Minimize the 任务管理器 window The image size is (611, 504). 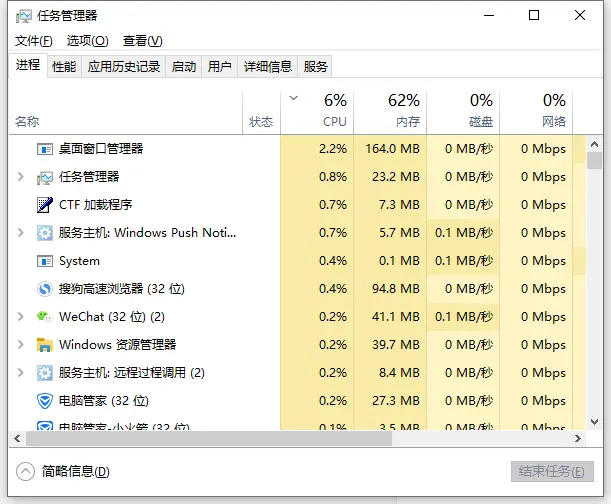[489, 16]
